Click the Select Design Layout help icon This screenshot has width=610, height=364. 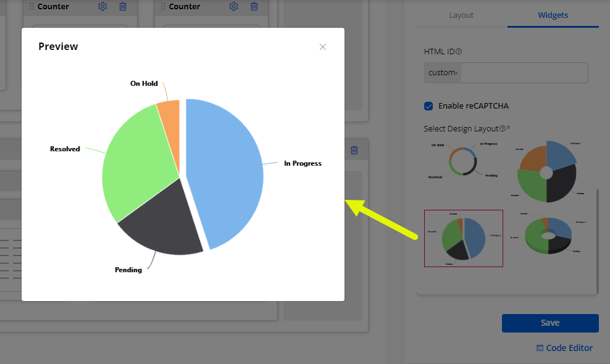503,128
